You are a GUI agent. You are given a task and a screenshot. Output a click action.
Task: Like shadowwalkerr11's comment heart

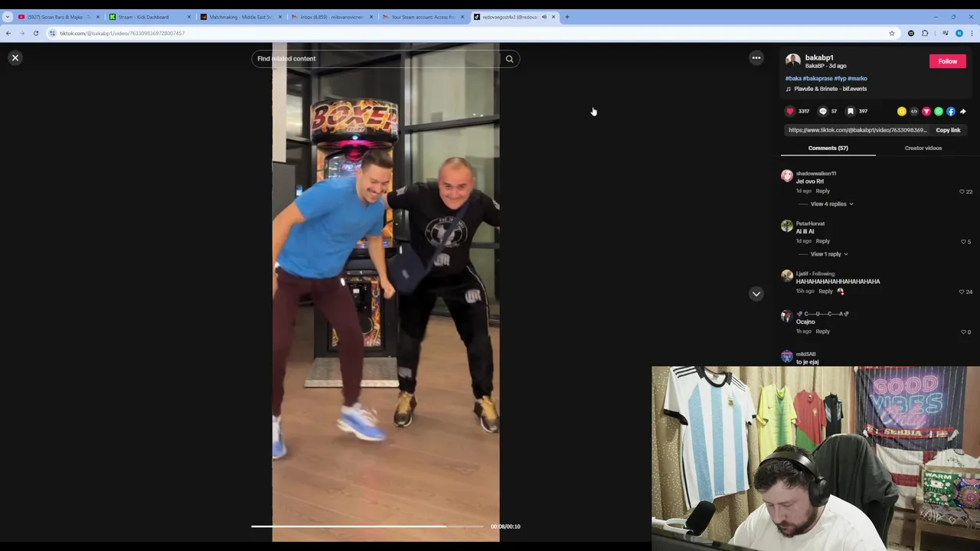pyautogui.click(x=962, y=191)
